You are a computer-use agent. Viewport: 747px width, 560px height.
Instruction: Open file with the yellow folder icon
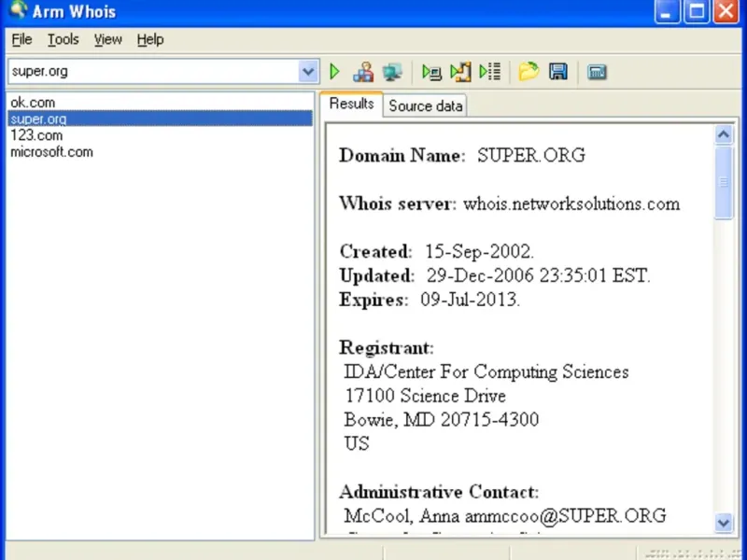(x=529, y=72)
